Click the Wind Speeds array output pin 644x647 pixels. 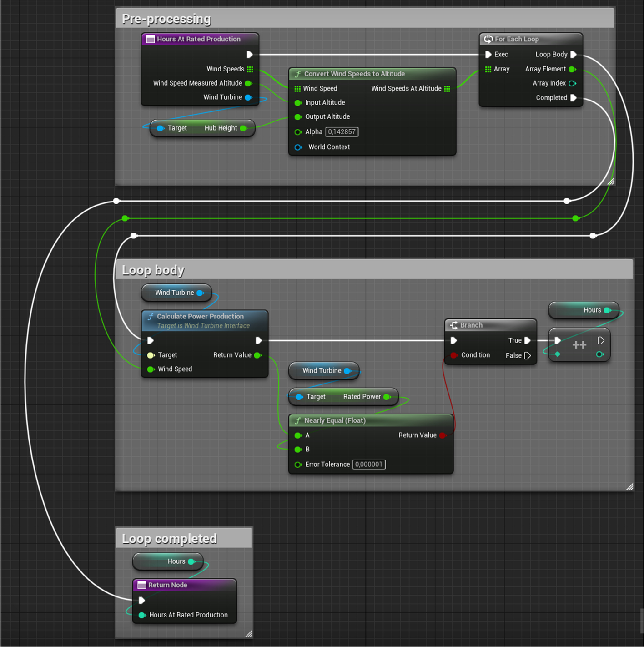coord(250,69)
